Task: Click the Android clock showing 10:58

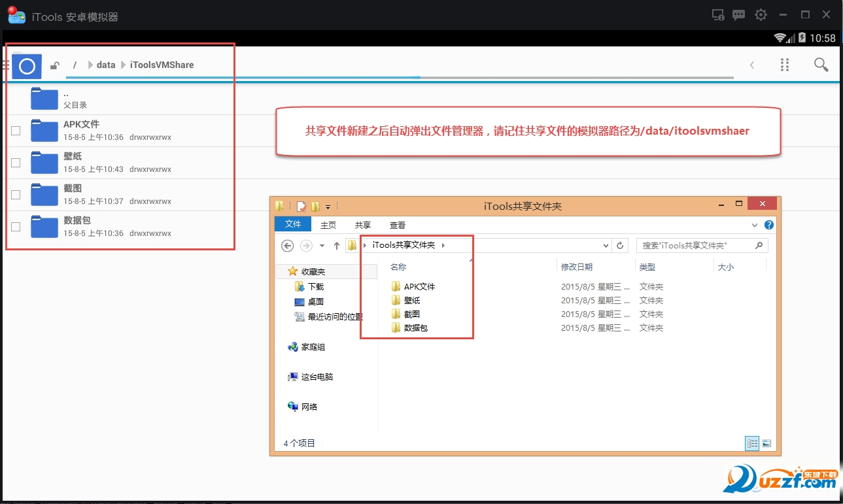Action: pyautogui.click(x=823, y=38)
